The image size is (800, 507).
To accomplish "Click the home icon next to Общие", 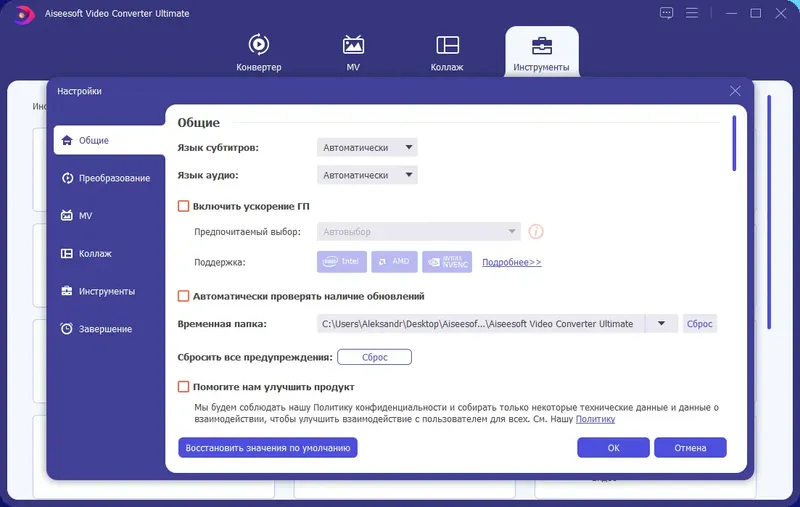I will pyautogui.click(x=67, y=140).
